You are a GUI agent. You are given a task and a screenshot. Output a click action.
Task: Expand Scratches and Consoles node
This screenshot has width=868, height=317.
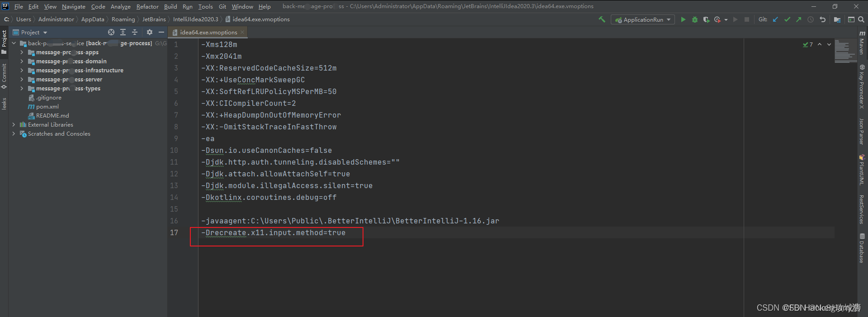point(14,134)
